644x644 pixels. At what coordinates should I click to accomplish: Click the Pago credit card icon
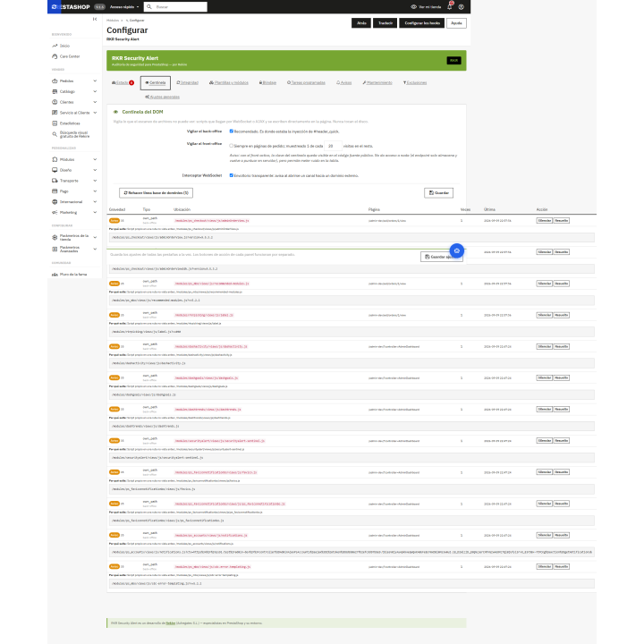pyautogui.click(x=55, y=191)
